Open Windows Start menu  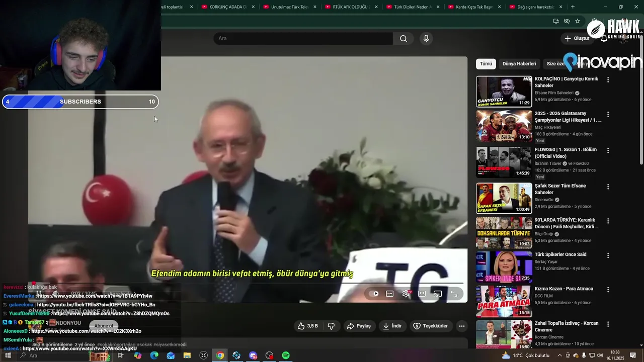coord(8,355)
